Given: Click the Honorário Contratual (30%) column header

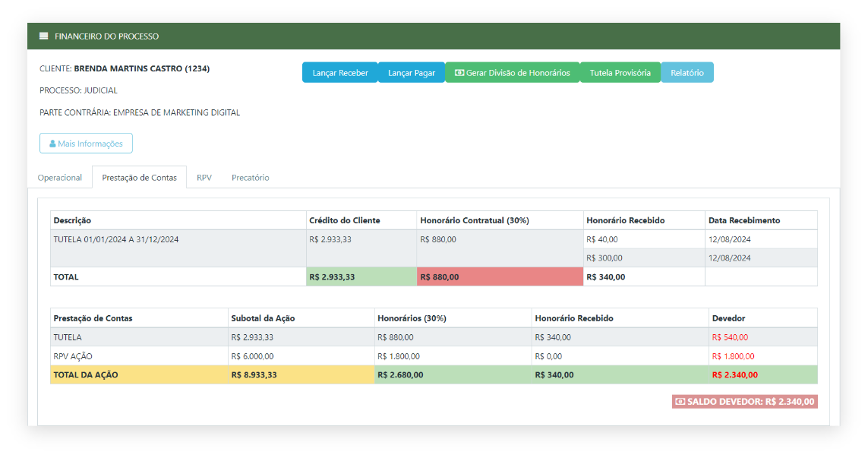Looking at the screenshot, I should point(474,220).
